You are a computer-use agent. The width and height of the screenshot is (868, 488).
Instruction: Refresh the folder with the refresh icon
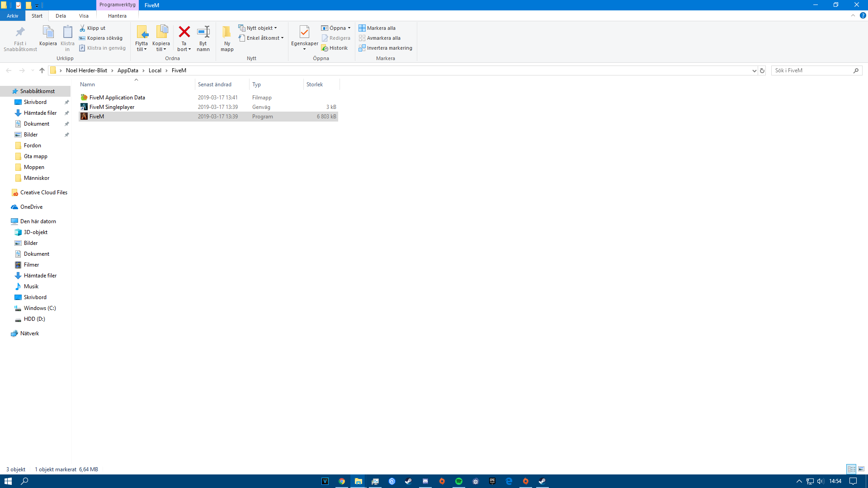tap(762, 70)
